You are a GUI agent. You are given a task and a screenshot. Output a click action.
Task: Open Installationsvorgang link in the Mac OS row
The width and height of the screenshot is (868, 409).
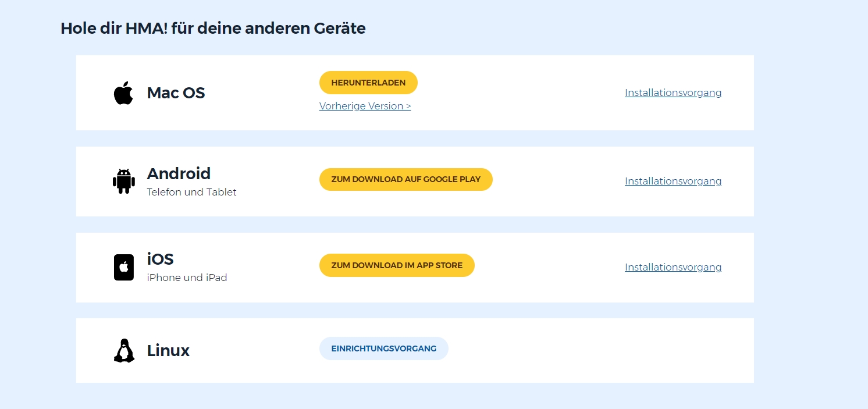pos(673,93)
